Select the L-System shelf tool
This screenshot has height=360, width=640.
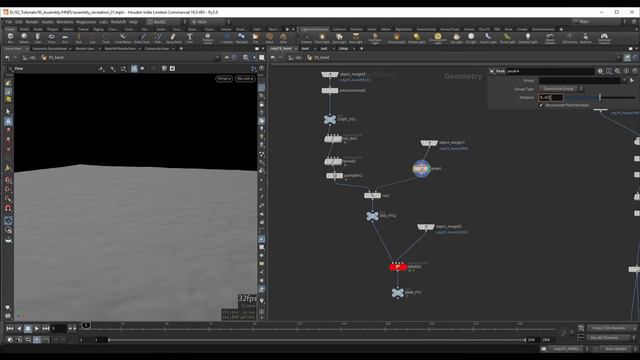[227, 38]
